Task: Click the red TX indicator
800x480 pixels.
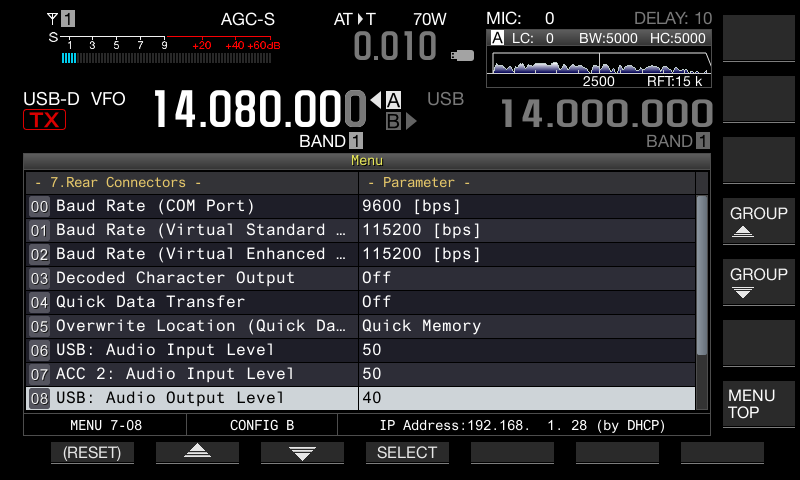Action: (x=44, y=120)
